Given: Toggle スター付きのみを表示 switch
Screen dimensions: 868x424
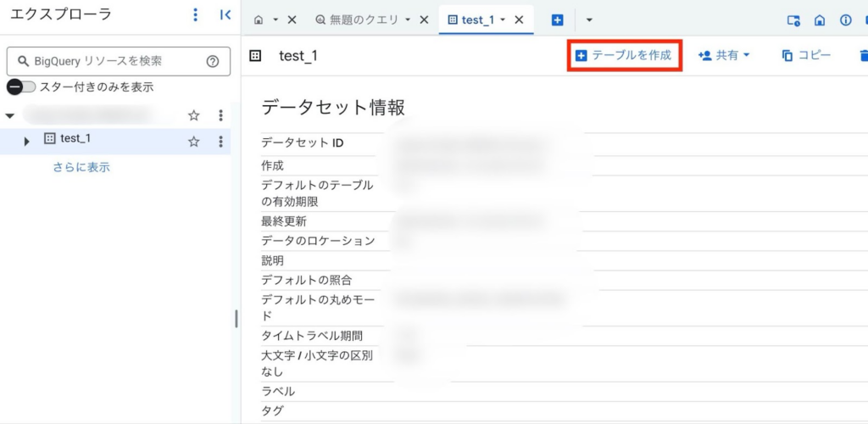Looking at the screenshot, I should click(x=21, y=86).
